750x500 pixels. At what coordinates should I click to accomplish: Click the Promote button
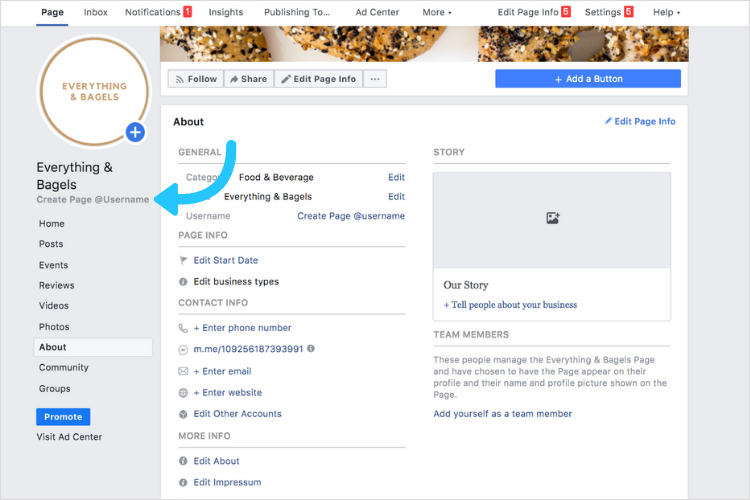63,417
